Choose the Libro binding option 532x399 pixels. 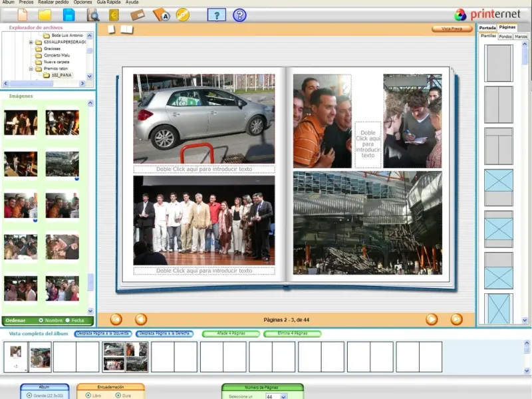tap(88, 395)
